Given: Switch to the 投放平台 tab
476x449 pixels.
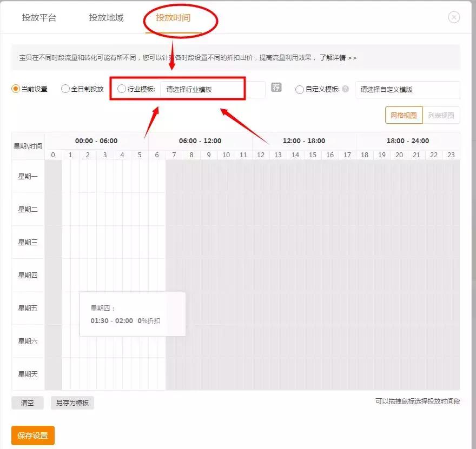Looking at the screenshot, I should point(38,17).
